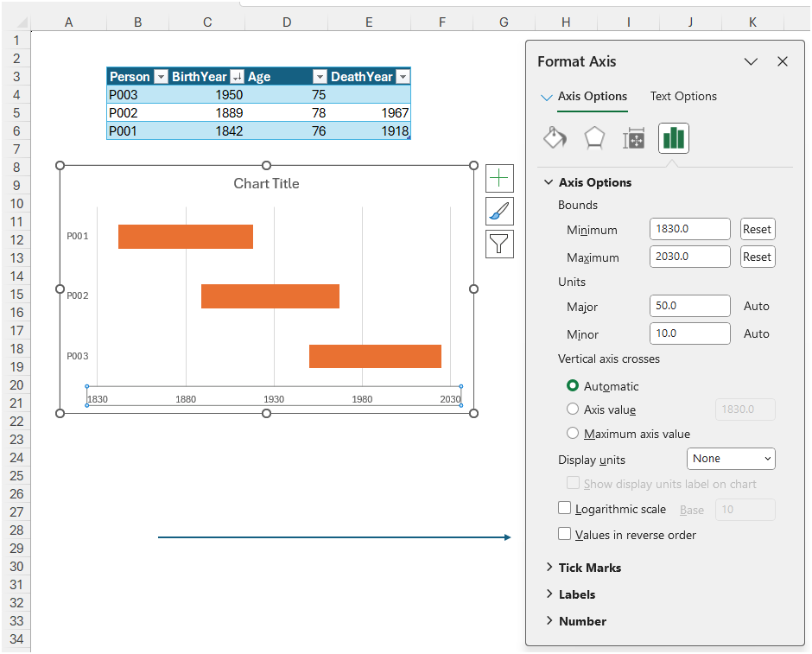Select column A header
Viewport: 812px width, 654px height.
click(68, 22)
